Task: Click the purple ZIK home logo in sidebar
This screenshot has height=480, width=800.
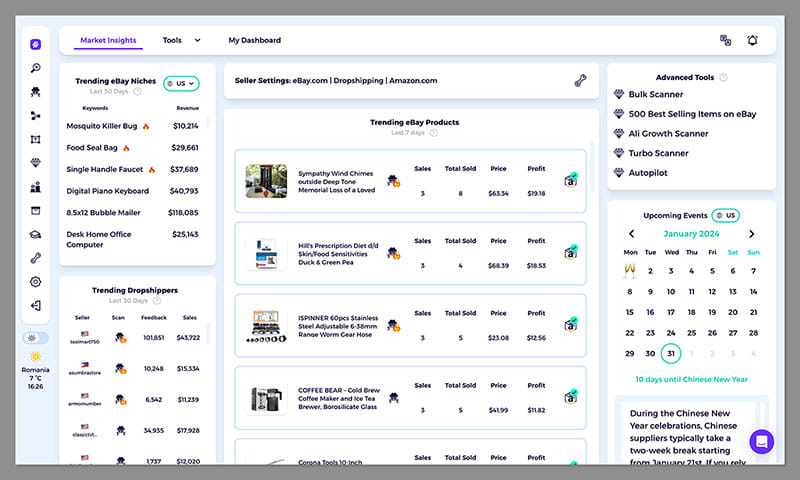Action: [35, 44]
